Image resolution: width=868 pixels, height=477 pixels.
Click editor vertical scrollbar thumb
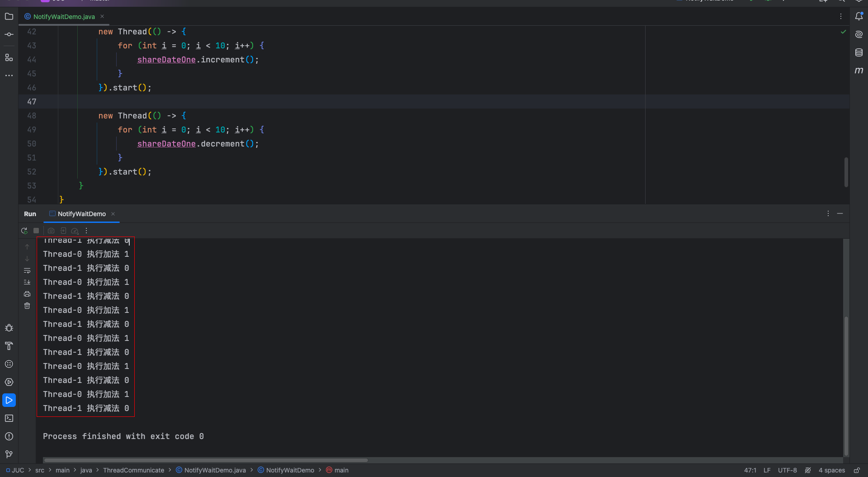846,172
